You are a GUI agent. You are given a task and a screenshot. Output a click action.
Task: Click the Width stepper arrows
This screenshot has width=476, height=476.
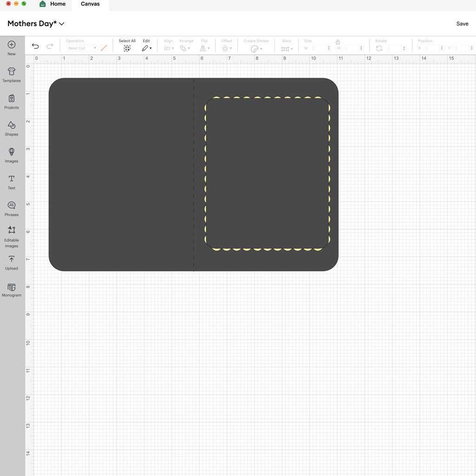[x=329, y=48]
